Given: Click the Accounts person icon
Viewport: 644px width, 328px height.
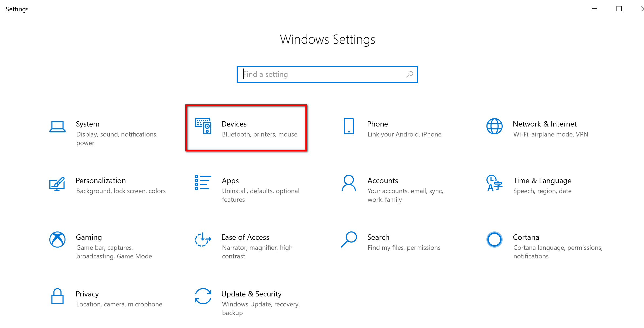Looking at the screenshot, I should click(x=349, y=183).
